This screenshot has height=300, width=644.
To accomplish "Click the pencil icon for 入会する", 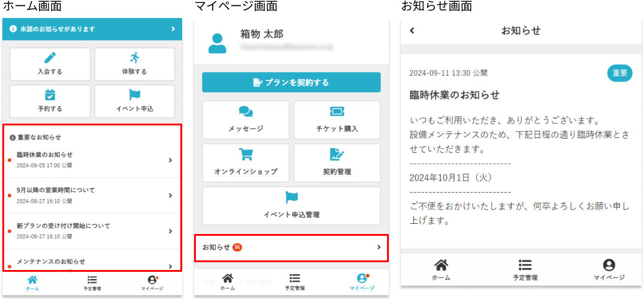I will (x=50, y=58).
